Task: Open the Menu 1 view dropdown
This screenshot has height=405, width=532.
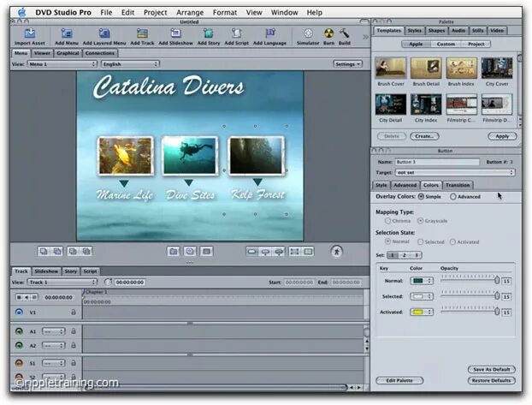Action: pos(62,64)
